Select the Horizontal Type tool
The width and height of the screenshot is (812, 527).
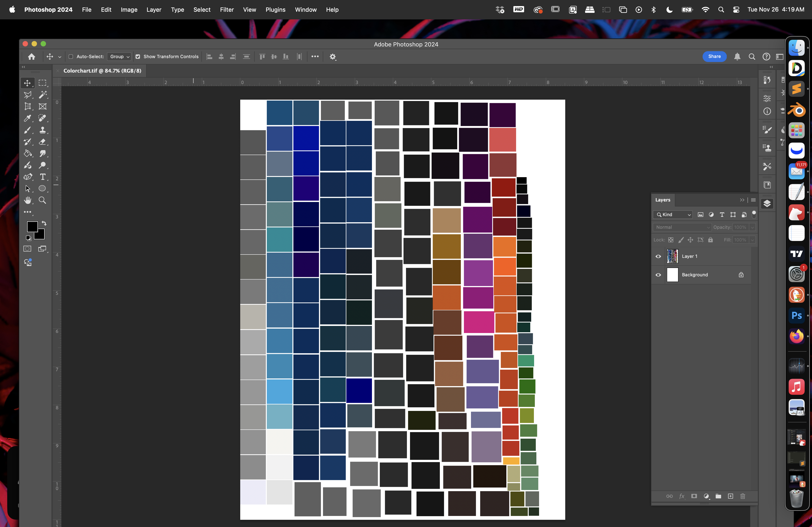[42, 177]
